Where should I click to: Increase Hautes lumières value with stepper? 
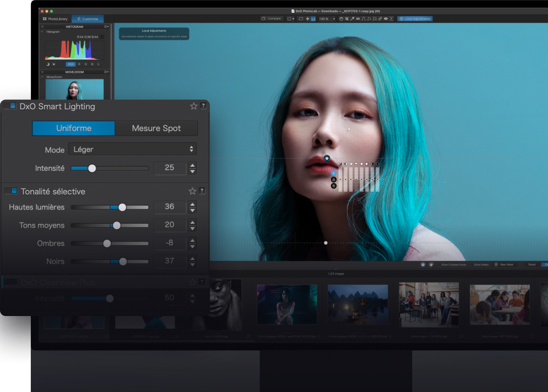tap(192, 204)
